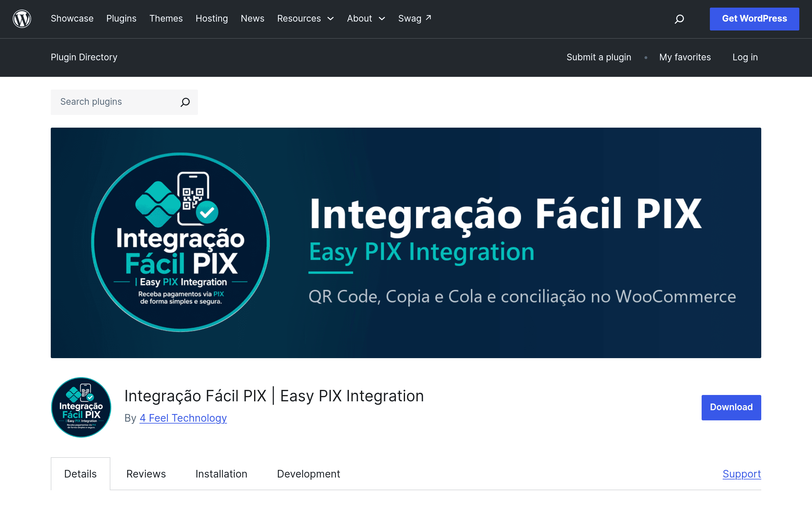This screenshot has width=812, height=508.
Task: Open the Showcase menu item
Action: (72, 18)
